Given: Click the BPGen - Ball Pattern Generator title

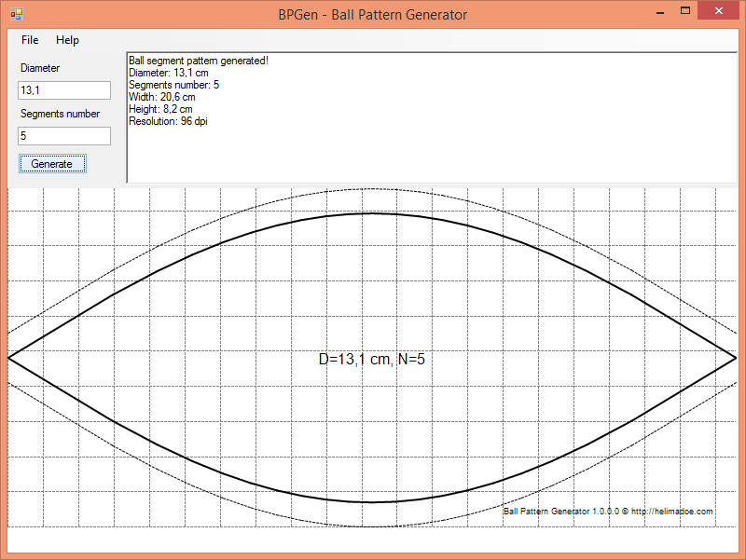Looking at the screenshot, I should point(372,15).
